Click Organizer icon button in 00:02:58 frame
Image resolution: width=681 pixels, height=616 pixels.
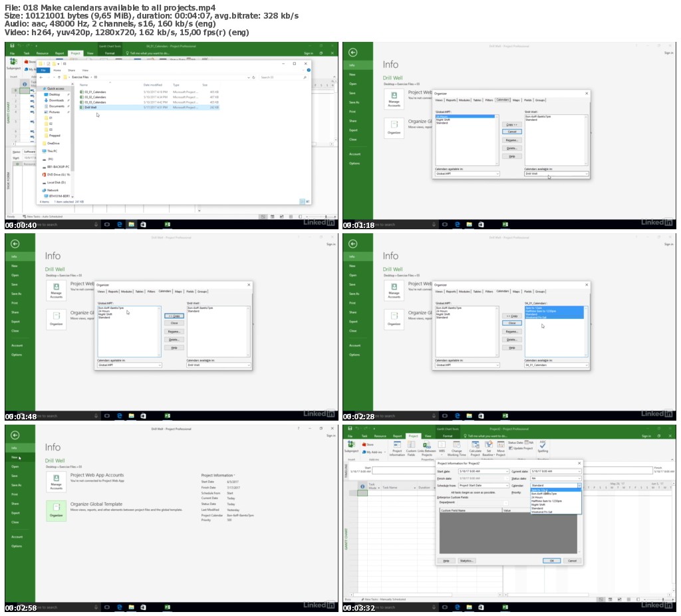(x=56, y=510)
